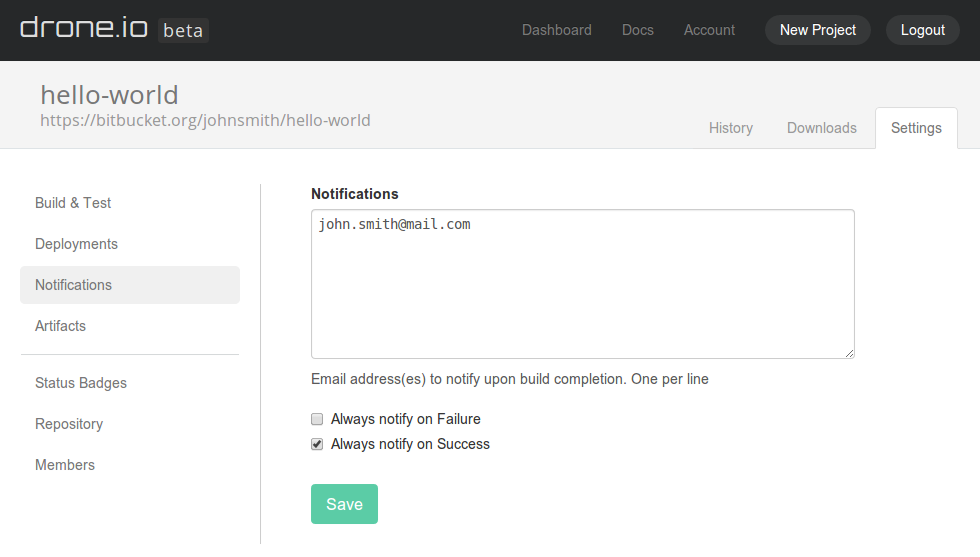980x557 pixels.
Task: Switch to the Downloads tab
Action: pos(821,128)
